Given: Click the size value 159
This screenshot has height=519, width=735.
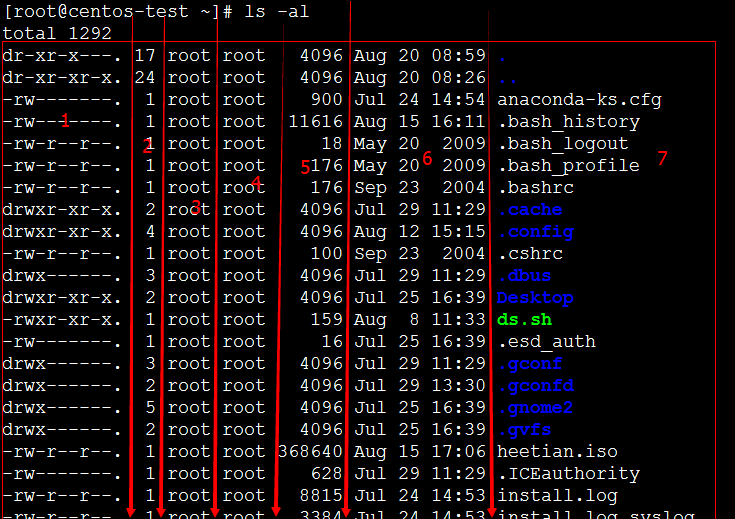Looking at the screenshot, I should point(327,320).
